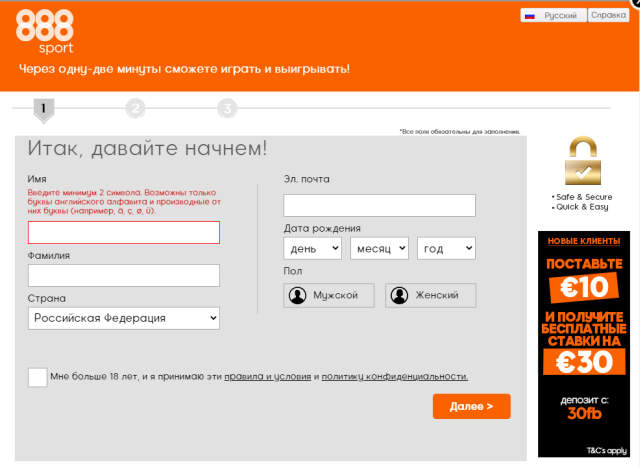Click the Quick & Easy text
Image resolution: width=640 pixels, height=467 pixels.
point(582,207)
